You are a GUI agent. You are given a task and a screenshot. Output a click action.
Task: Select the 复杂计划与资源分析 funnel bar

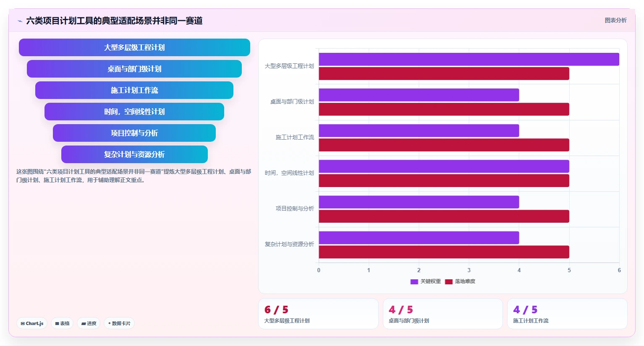click(x=134, y=154)
